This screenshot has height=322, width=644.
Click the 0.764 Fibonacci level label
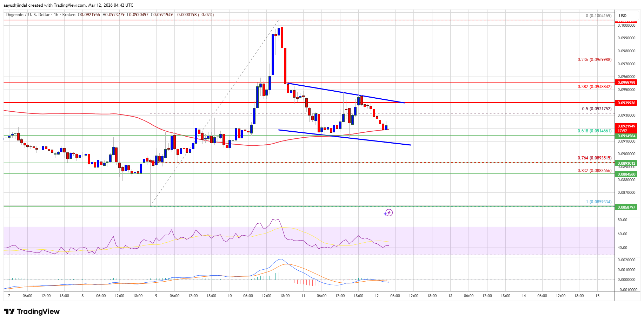[595, 158]
